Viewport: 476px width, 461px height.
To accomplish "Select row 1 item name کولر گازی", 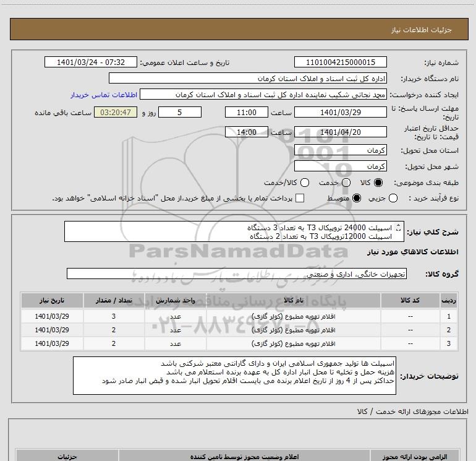I will pyautogui.click(x=293, y=316).
